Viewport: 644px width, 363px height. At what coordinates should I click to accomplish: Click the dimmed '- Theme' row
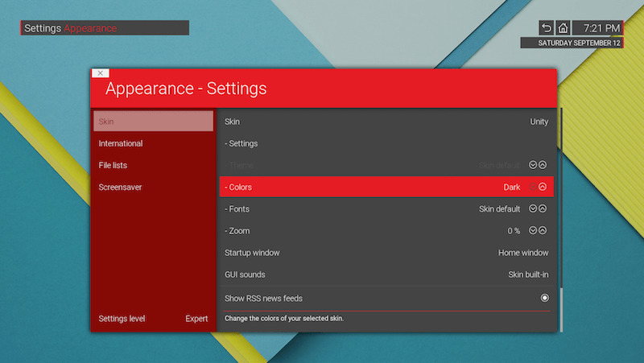(386, 165)
